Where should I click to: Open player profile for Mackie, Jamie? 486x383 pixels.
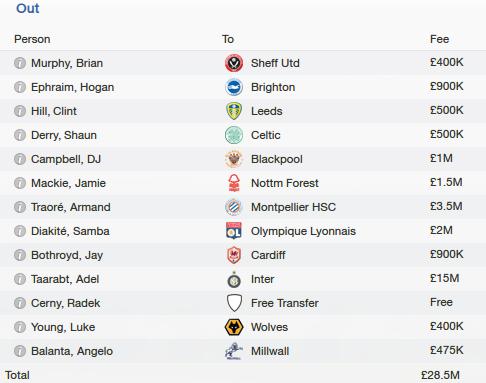[68, 183]
